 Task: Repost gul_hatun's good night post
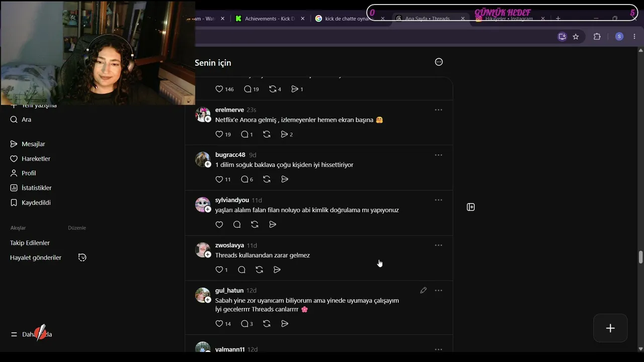pos(267,324)
